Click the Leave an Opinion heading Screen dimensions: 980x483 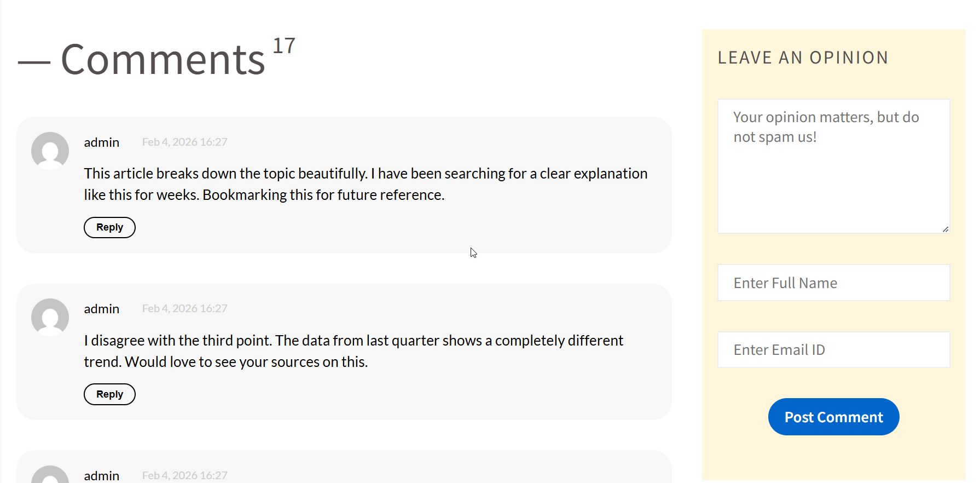tap(803, 58)
